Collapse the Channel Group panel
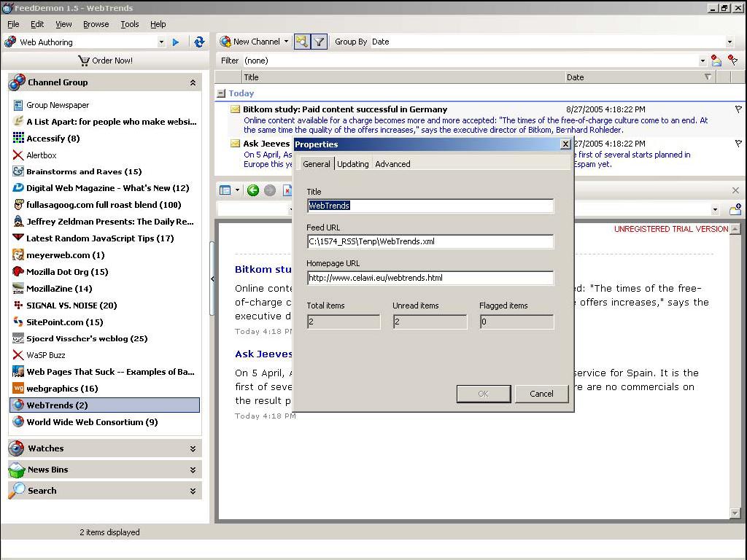747x560 pixels. [x=193, y=83]
